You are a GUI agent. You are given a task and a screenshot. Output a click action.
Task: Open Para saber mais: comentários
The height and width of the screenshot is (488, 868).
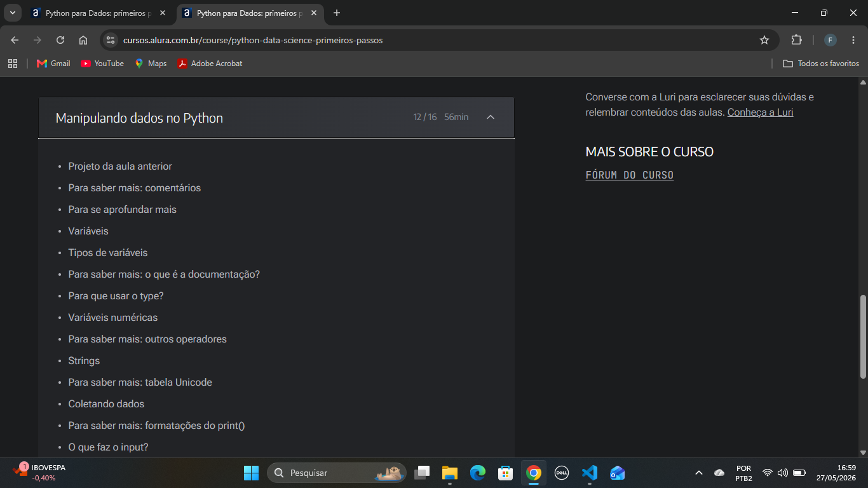point(135,188)
